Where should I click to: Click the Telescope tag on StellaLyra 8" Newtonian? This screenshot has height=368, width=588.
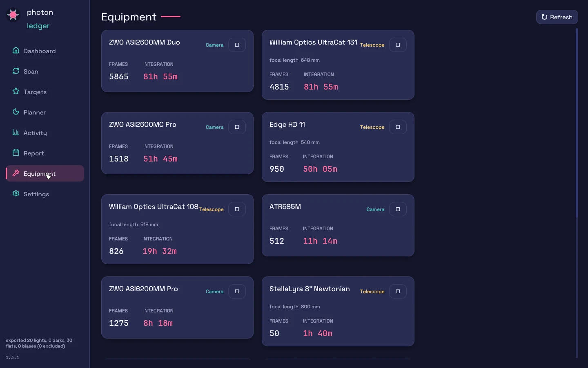372,292
